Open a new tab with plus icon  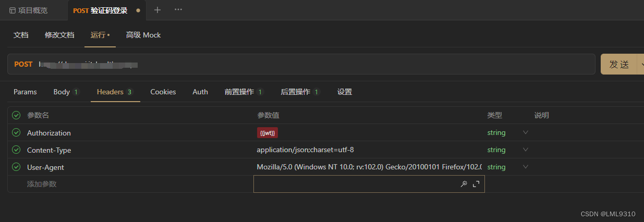tap(157, 10)
